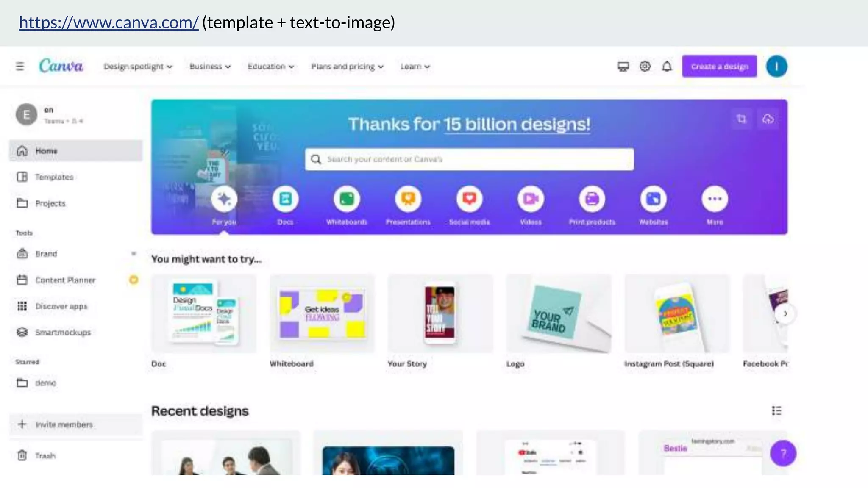This screenshot has width=868, height=488.
Task: Select the Docs category icon
Action: [285, 199]
